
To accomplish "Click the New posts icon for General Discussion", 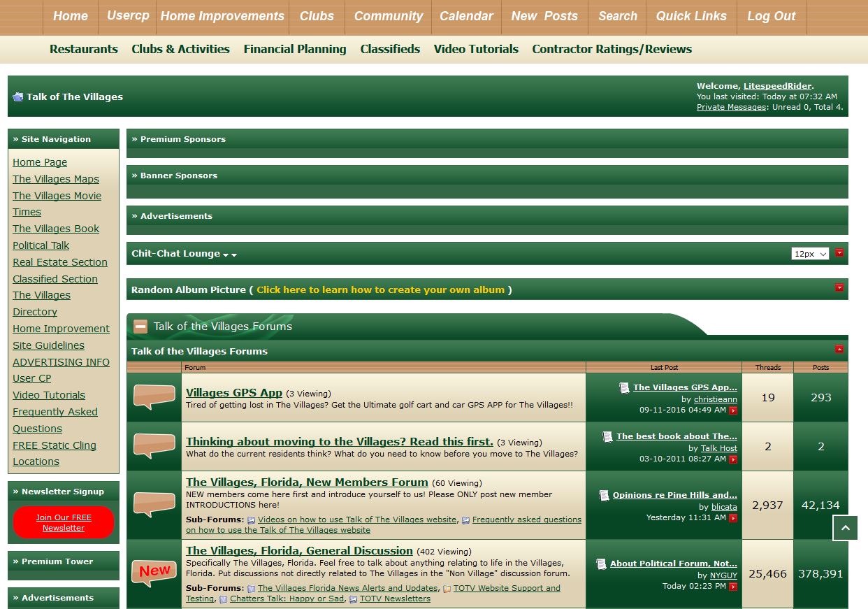I will tap(154, 573).
